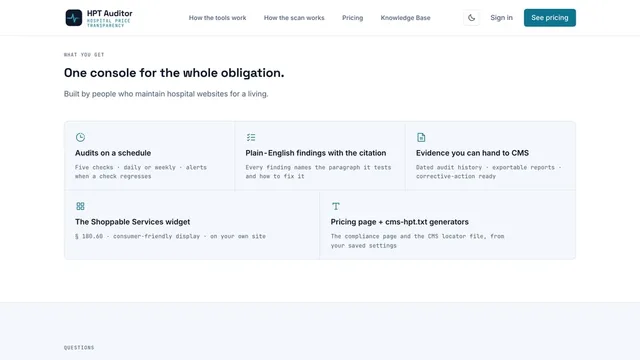Click the Built by people who maintain subtitle
This screenshot has height=360, width=640.
tap(166, 94)
